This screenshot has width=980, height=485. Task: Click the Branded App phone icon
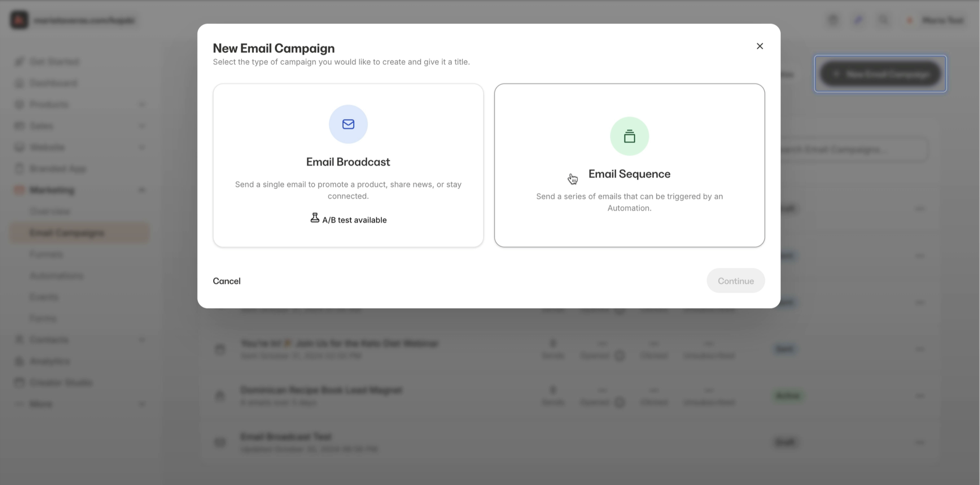click(x=19, y=169)
